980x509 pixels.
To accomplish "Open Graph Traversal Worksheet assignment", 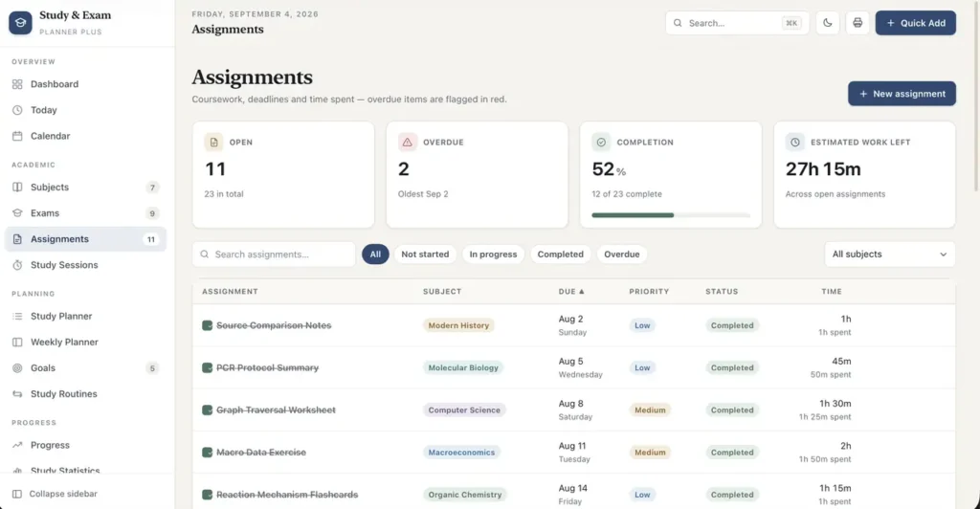I will click(276, 409).
